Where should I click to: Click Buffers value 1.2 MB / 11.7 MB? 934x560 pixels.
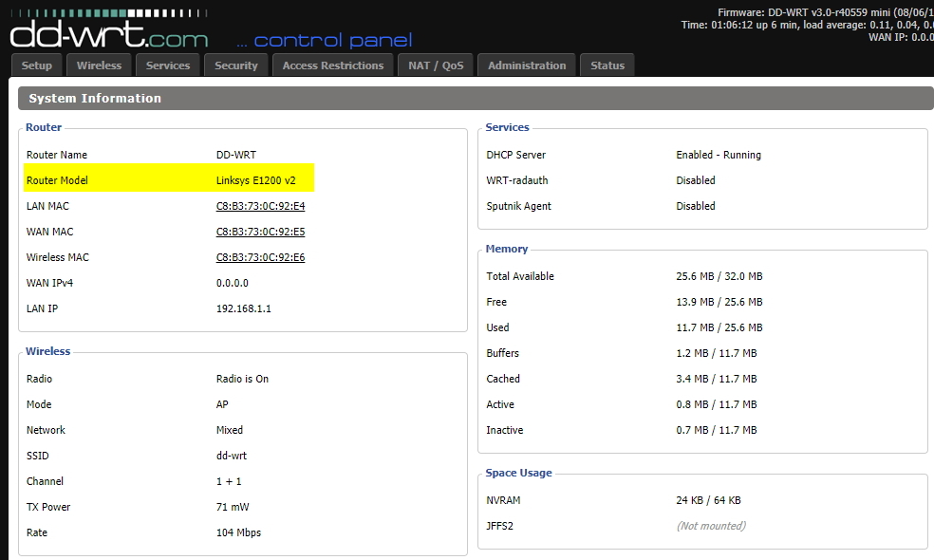(x=716, y=353)
